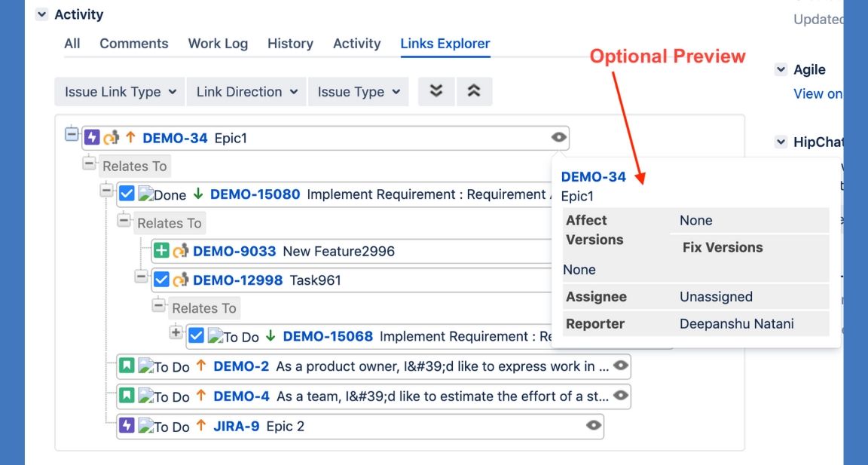Click the blue task icon beside DEMO-15080
This screenshot has height=465, width=868.
tap(127, 194)
